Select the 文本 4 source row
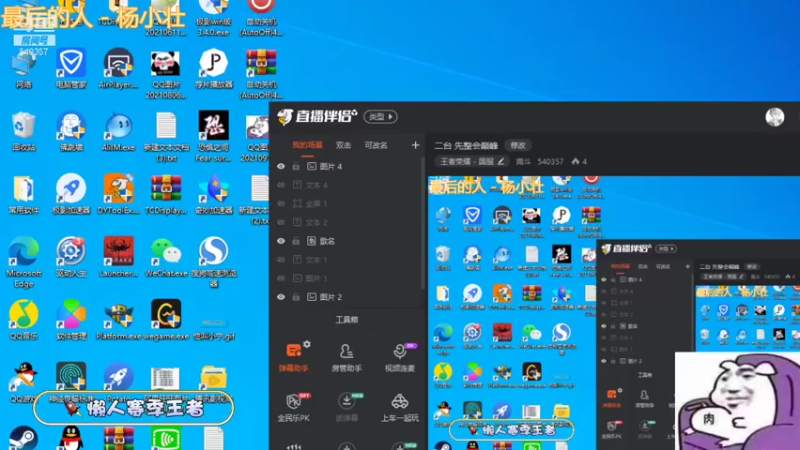 pyautogui.click(x=348, y=185)
